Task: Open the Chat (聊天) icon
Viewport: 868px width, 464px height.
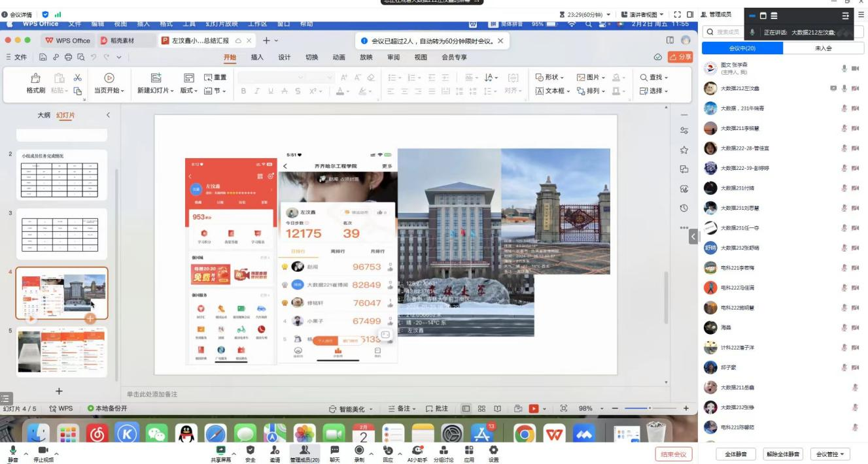Action: pyautogui.click(x=334, y=450)
